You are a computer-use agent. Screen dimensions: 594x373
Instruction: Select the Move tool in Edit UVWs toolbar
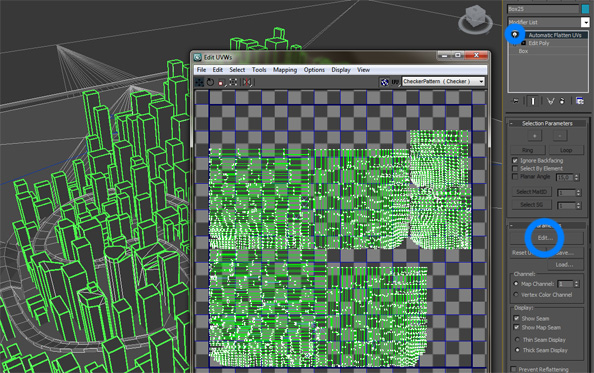(199, 82)
